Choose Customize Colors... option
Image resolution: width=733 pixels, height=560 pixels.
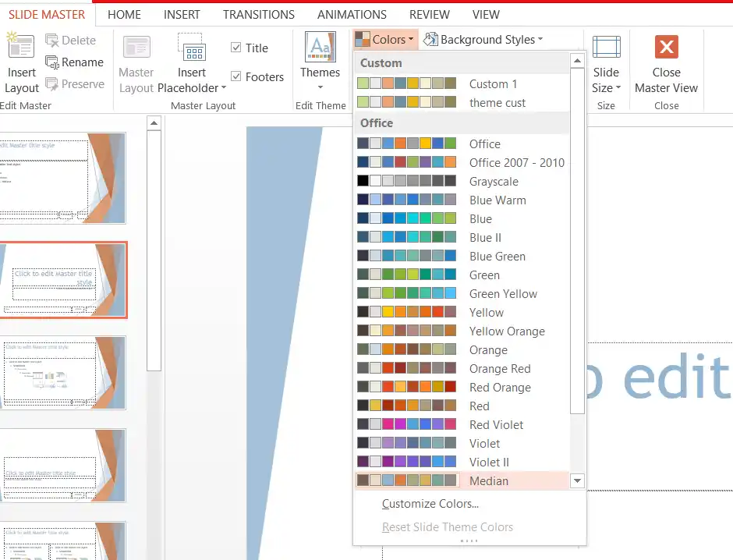[430, 504]
